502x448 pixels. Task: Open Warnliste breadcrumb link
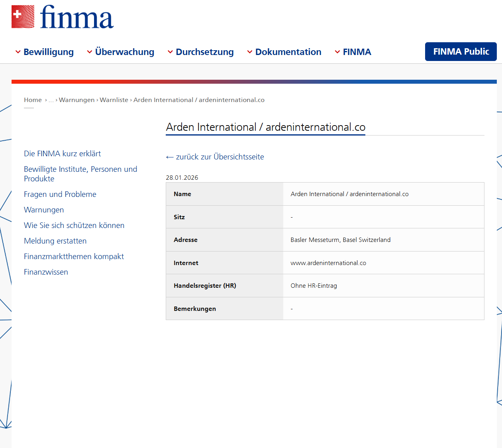pos(114,100)
